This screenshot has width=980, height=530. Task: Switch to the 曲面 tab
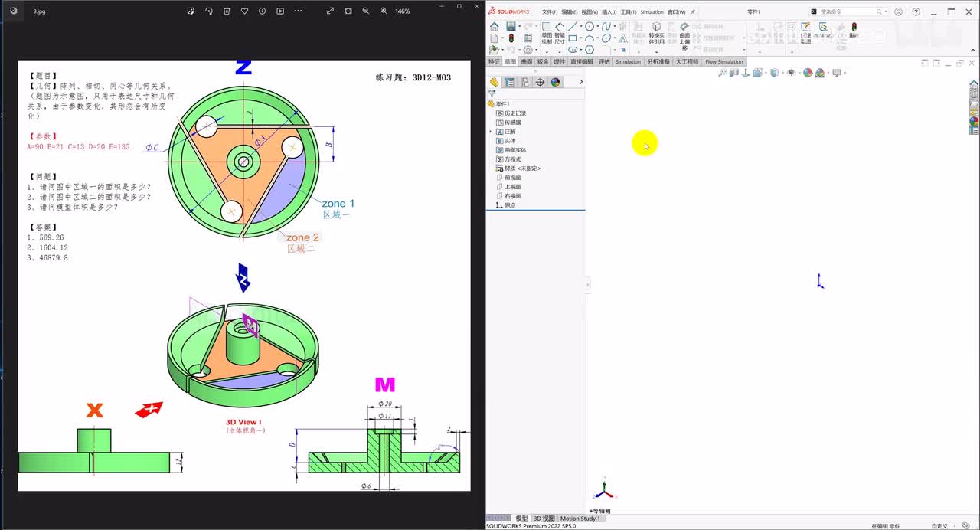[526, 61]
